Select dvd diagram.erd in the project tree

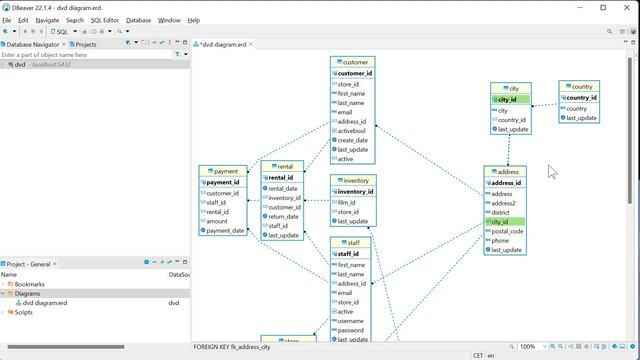(44, 303)
